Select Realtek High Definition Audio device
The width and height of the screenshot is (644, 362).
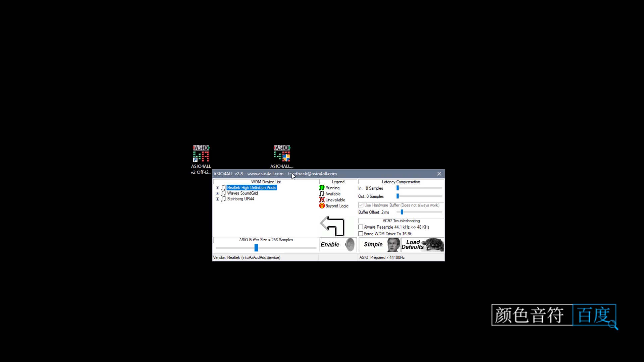point(252,187)
